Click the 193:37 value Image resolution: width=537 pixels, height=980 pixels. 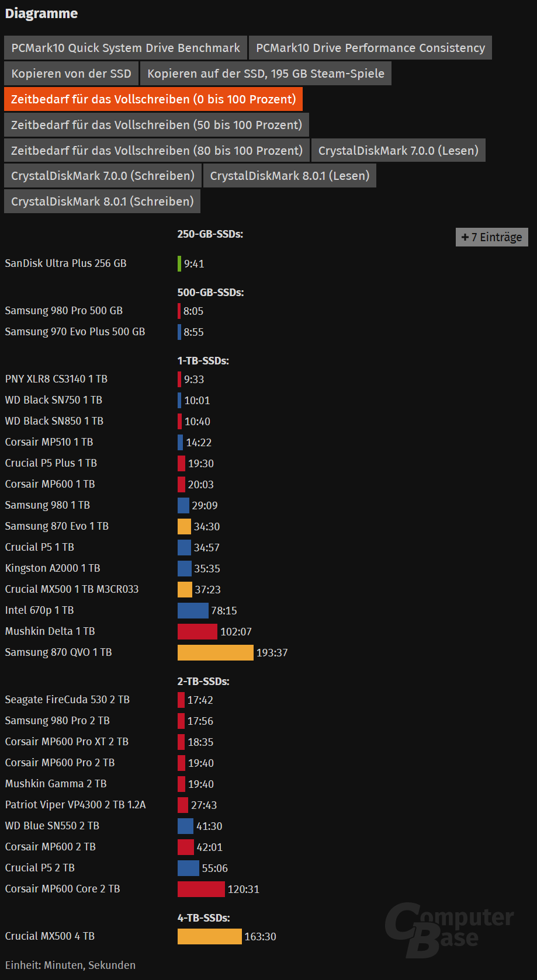click(272, 653)
